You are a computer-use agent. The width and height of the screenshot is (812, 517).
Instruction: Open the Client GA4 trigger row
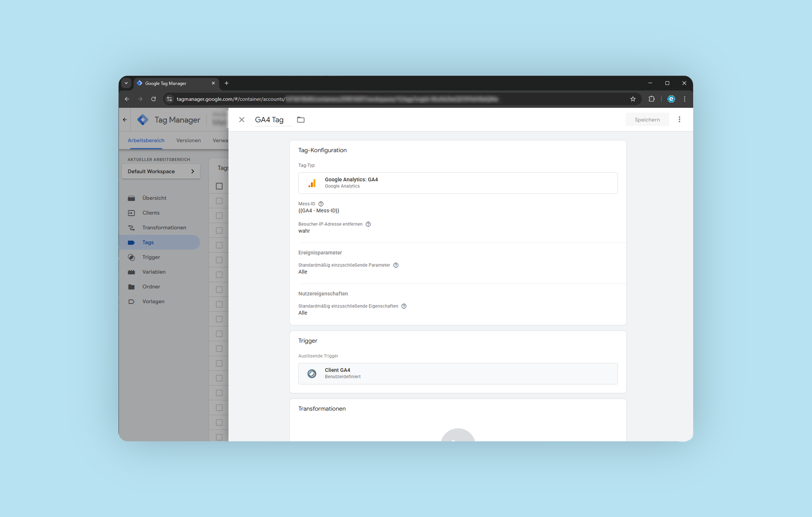pyautogui.click(x=458, y=374)
